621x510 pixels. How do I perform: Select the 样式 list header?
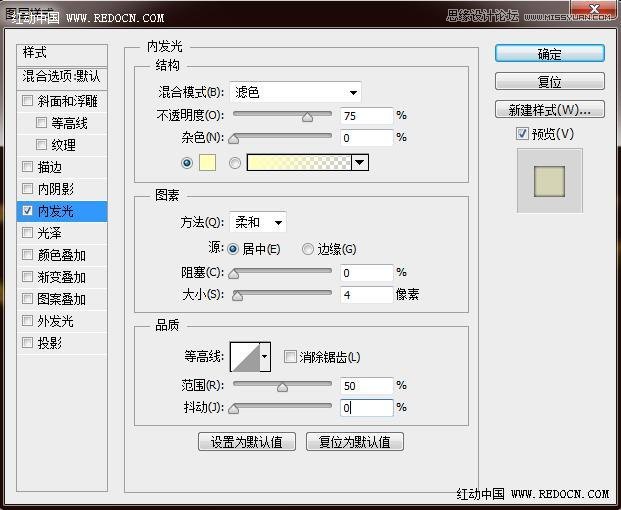62,55
